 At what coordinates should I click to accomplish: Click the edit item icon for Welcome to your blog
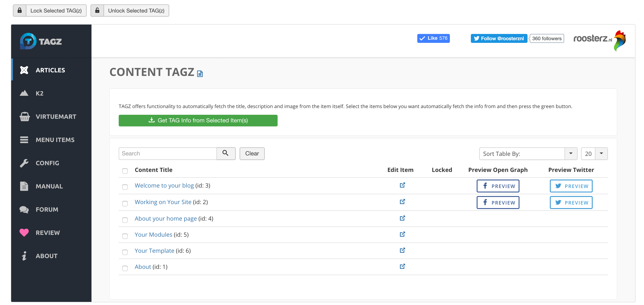click(402, 185)
